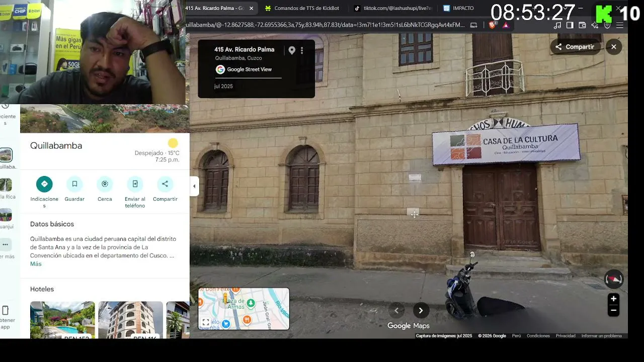Click the address bar URL
Screen dimensions: 644x362
point(326,25)
